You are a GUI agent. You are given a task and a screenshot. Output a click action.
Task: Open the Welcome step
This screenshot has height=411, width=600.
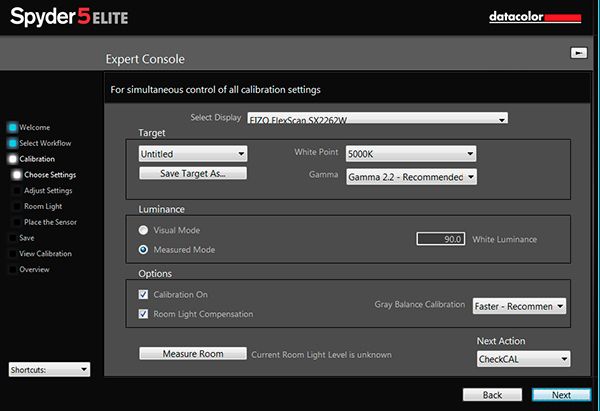click(34, 127)
